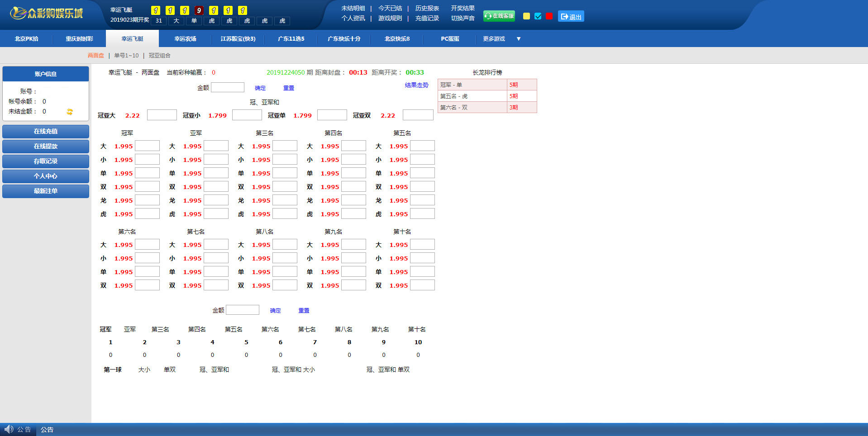Focus the 冠亚大 bet input
The height and width of the screenshot is (436, 868).
click(x=162, y=115)
